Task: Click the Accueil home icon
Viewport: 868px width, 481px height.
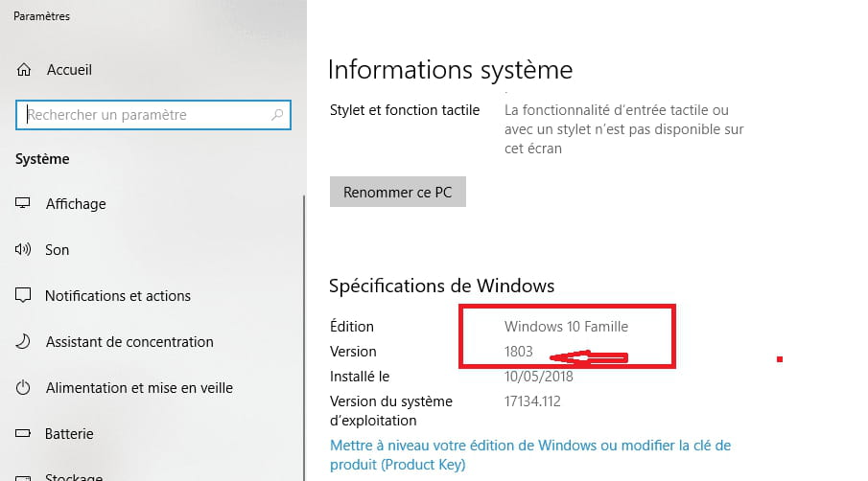Action: click(x=24, y=70)
